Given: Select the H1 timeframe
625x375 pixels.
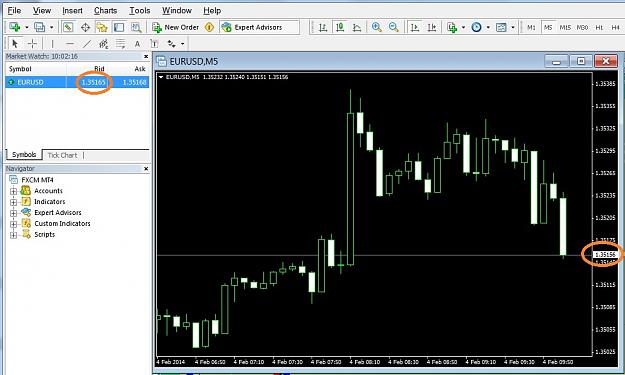Looking at the screenshot, I should 599,27.
